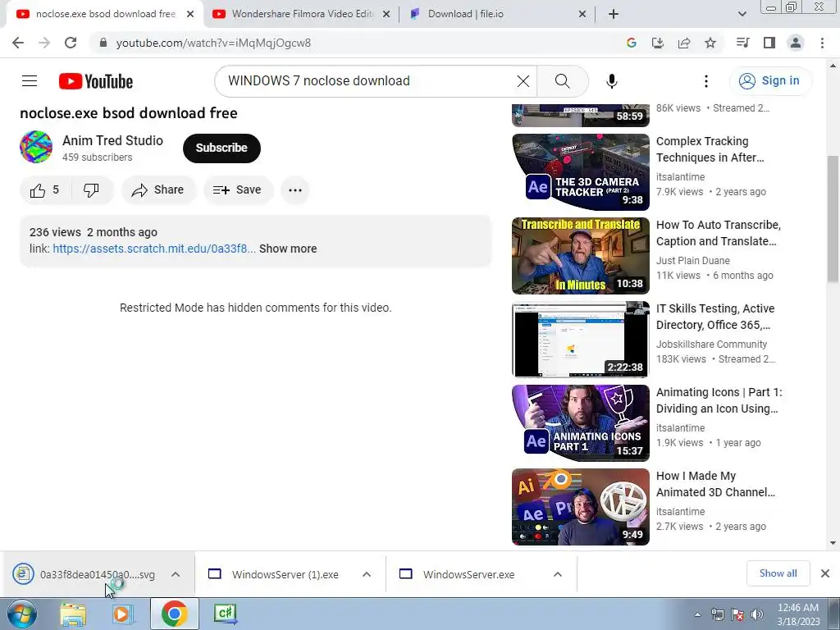Open YouTube settings three-dot menu
The image size is (840, 630).
[706, 81]
